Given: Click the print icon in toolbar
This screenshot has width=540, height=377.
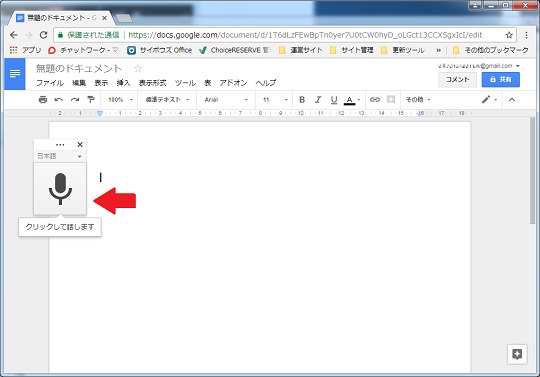Looking at the screenshot, I should click(43, 100).
